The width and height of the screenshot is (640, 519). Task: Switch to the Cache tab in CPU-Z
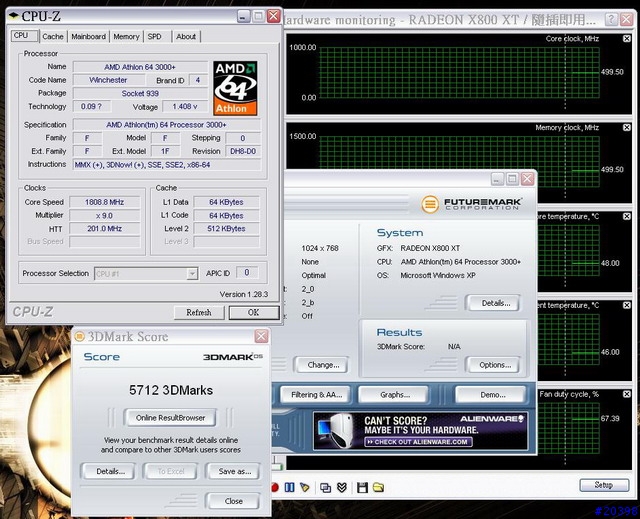[x=53, y=36]
